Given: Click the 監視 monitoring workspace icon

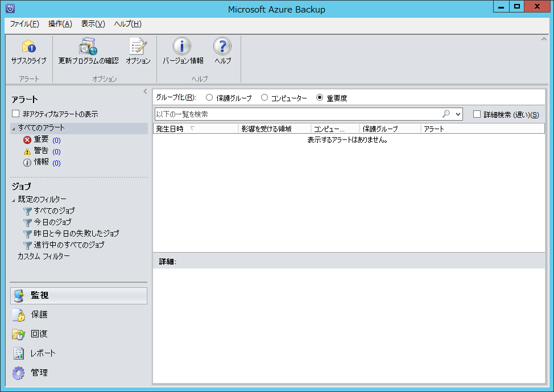Looking at the screenshot, I should pos(18,296).
